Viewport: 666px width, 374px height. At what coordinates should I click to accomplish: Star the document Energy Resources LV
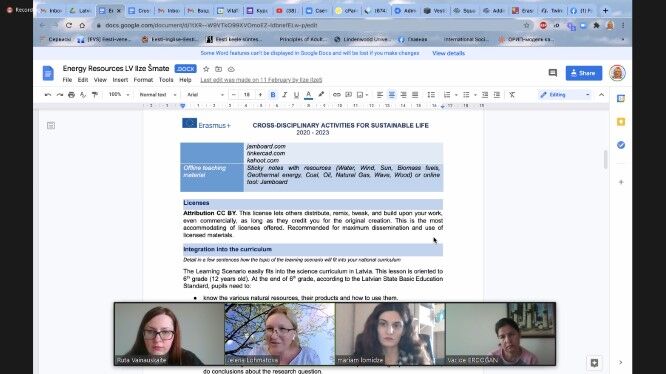click(x=206, y=69)
